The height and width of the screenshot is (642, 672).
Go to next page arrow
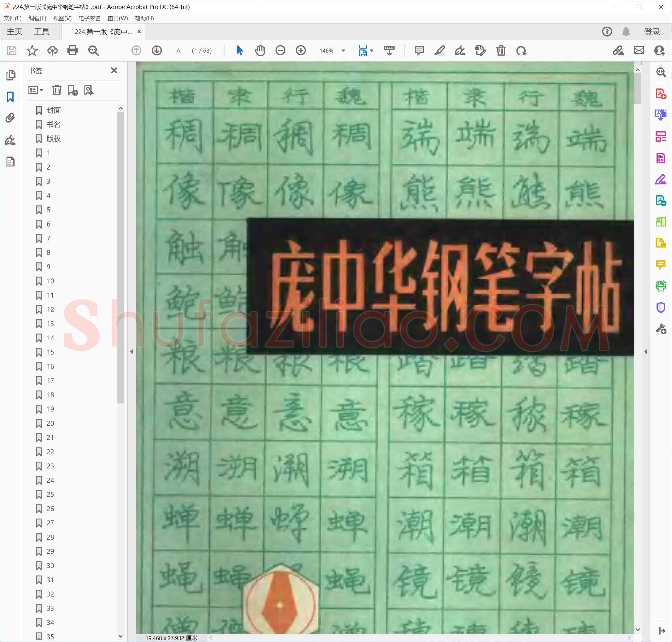pos(156,51)
